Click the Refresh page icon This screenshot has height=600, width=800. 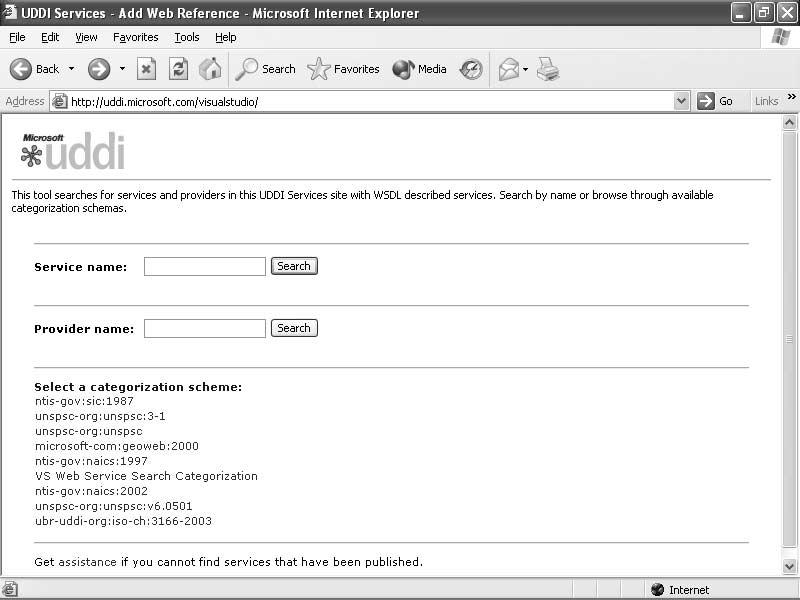point(179,69)
